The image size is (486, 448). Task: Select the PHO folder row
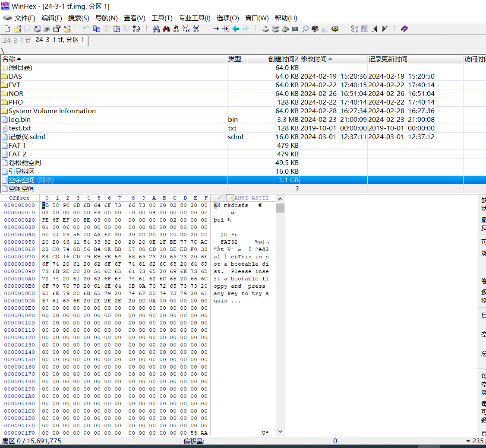point(243,102)
